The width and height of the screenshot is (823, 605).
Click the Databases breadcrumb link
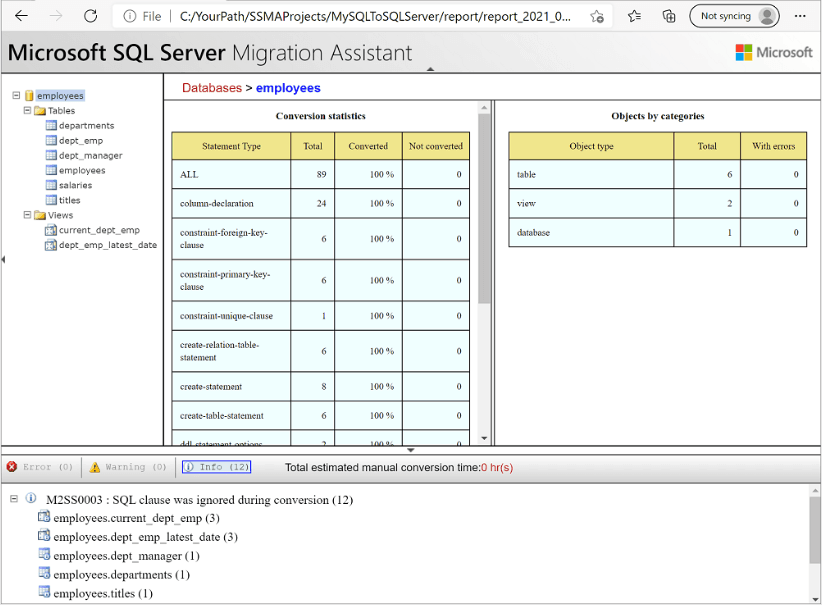click(x=211, y=88)
